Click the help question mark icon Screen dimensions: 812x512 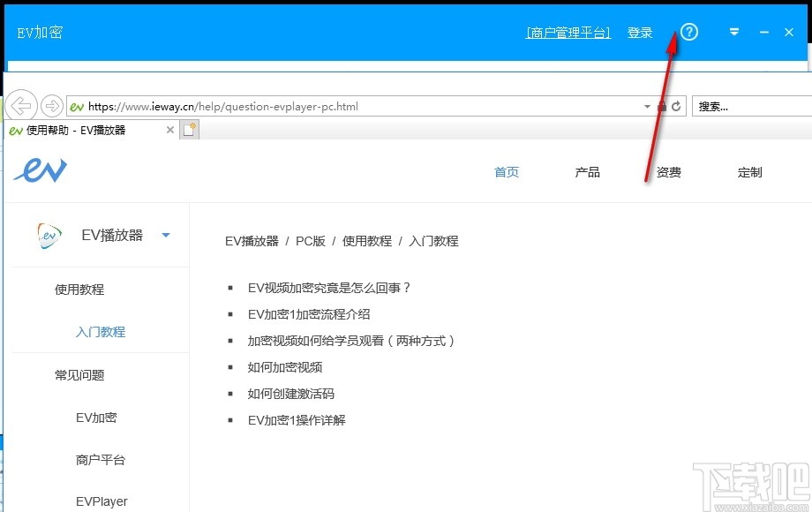pyautogui.click(x=689, y=33)
